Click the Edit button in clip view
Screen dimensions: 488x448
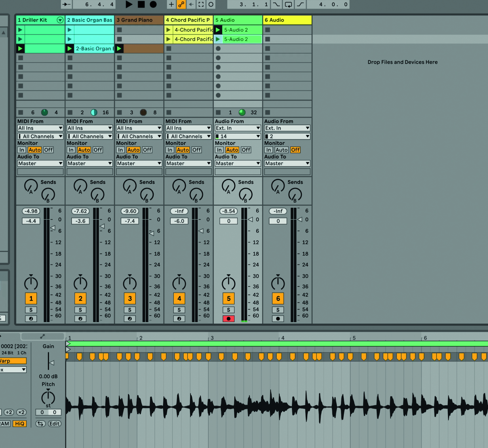pos(55,423)
